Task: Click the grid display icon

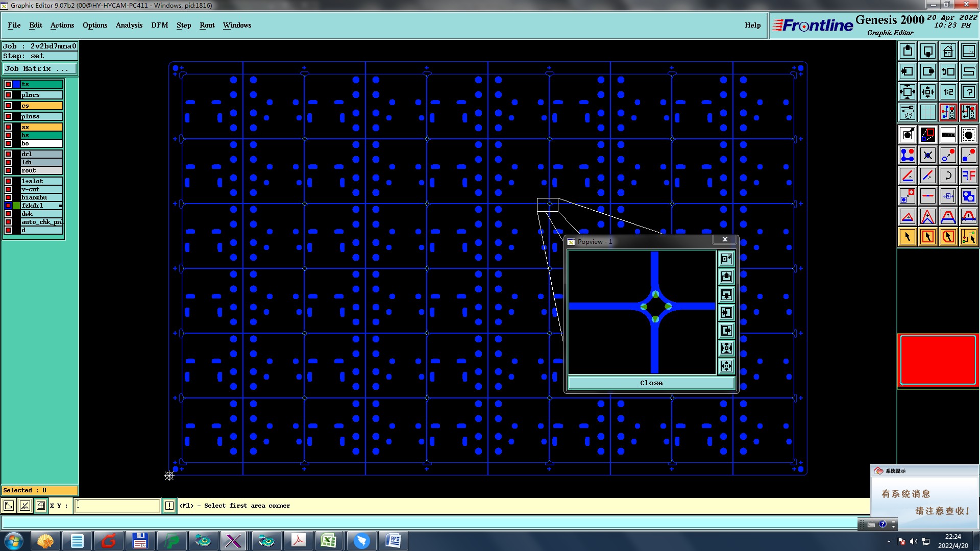Action: (x=927, y=112)
